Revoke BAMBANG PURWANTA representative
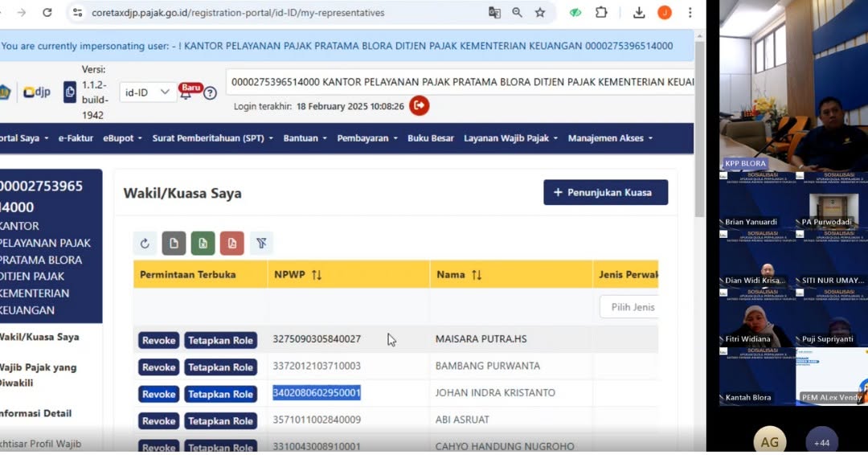This screenshot has width=868, height=455. coord(159,367)
